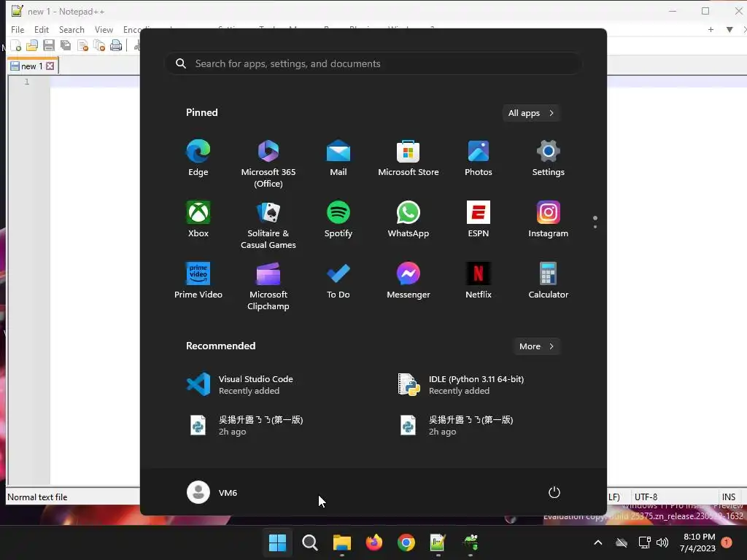Open the File menu in Notepad++
Viewport: 747px width, 560px height.
pyautogui.click(x=18, y=29)
